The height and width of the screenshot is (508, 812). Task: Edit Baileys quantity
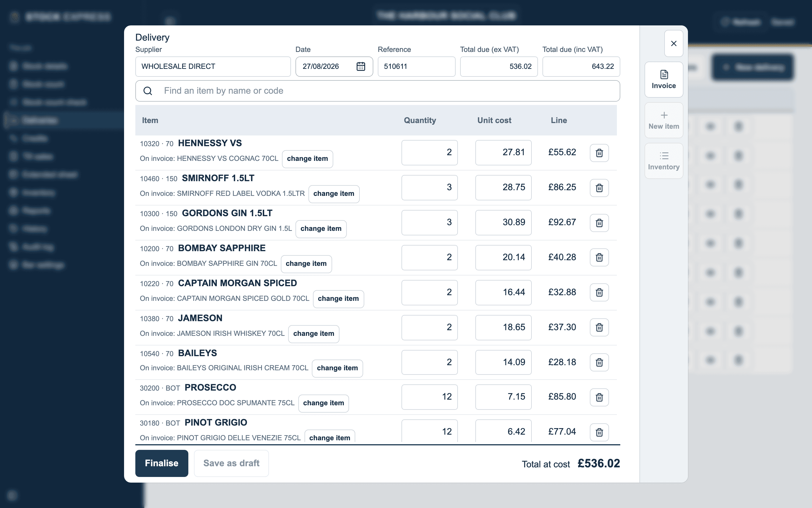pyautogui.click(x=429, y=362)
